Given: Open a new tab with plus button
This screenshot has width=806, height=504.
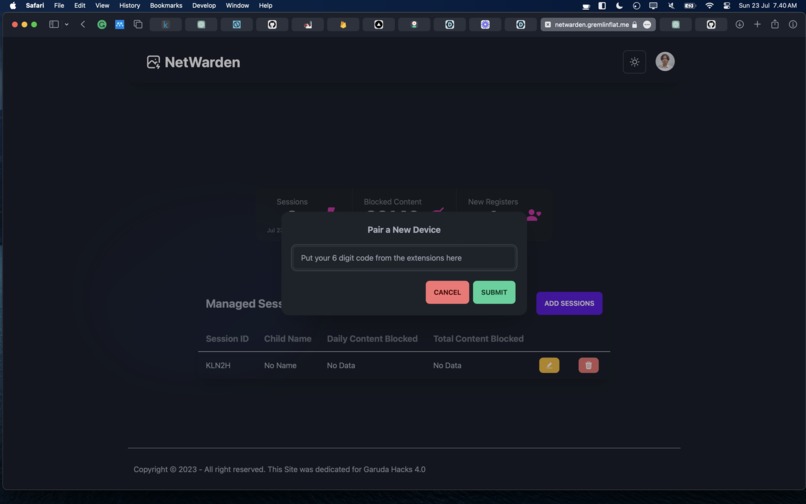Looking at the screenshot, I should click(757, 24).
